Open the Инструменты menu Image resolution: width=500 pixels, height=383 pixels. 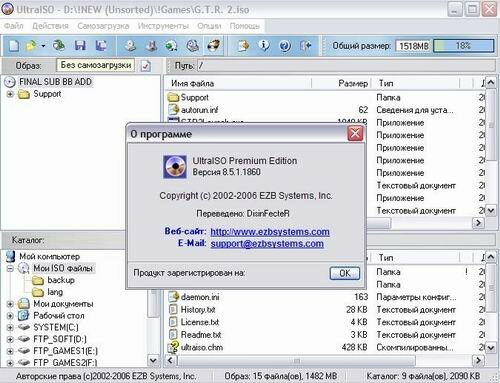coord(163,26)
